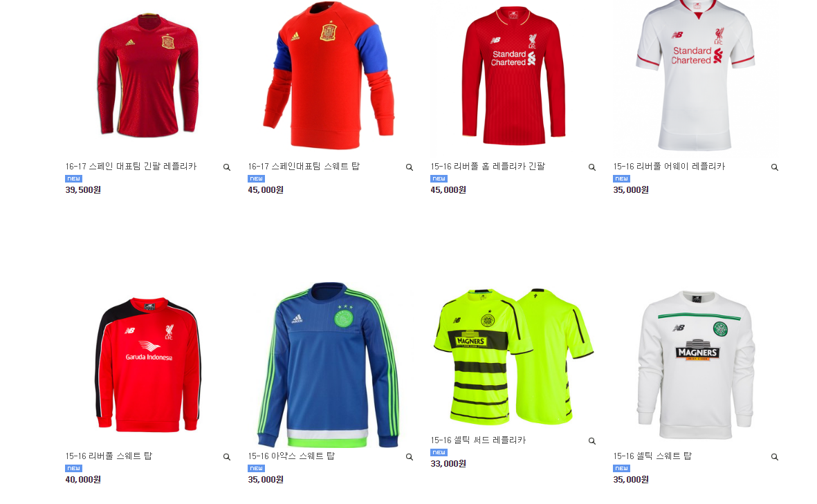
Task: Click magnifier icon next to 15-16 리버풀 스웨트 탑
Action: 227,456
